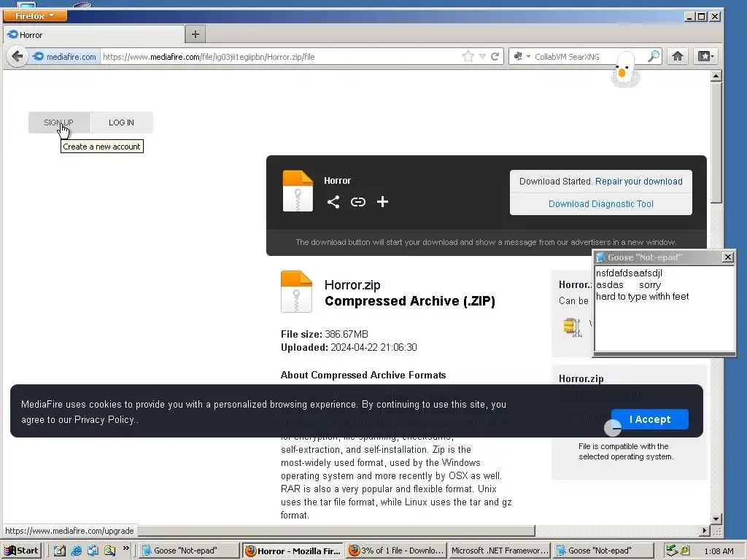Open the Bookmarks menu button
Screen dimensions: 747x560
click(x=705, y=56)
